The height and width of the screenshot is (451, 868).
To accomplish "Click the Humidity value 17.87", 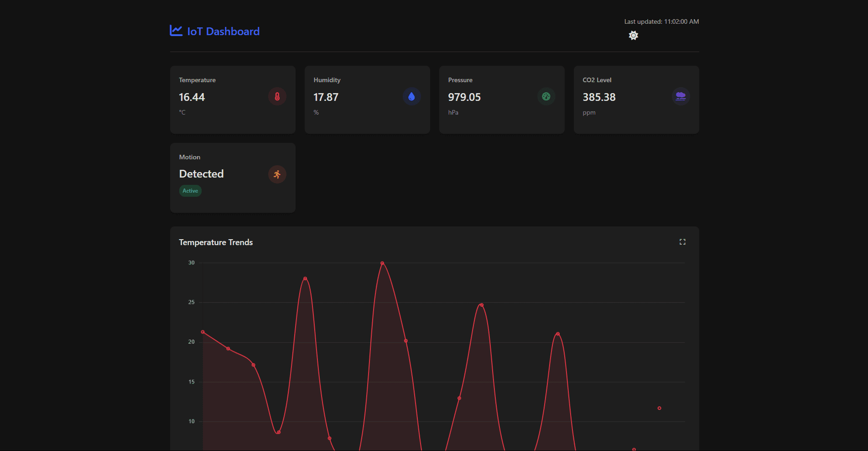I will pos(326,97).
